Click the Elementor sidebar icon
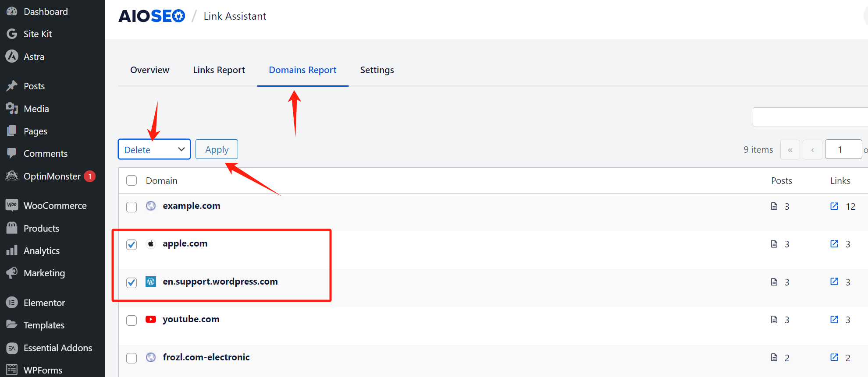The height and width of the screenshot is (377, 868). 12,303
